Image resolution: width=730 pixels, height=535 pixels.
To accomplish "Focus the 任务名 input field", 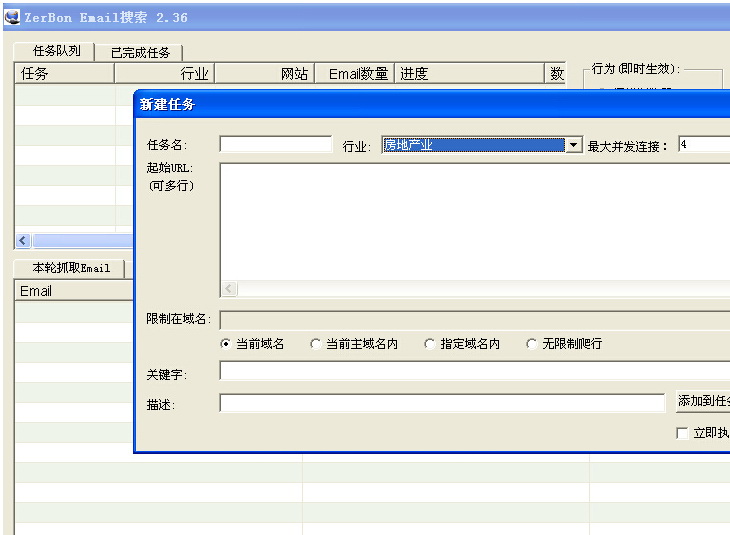I will [x=276, y=144].
